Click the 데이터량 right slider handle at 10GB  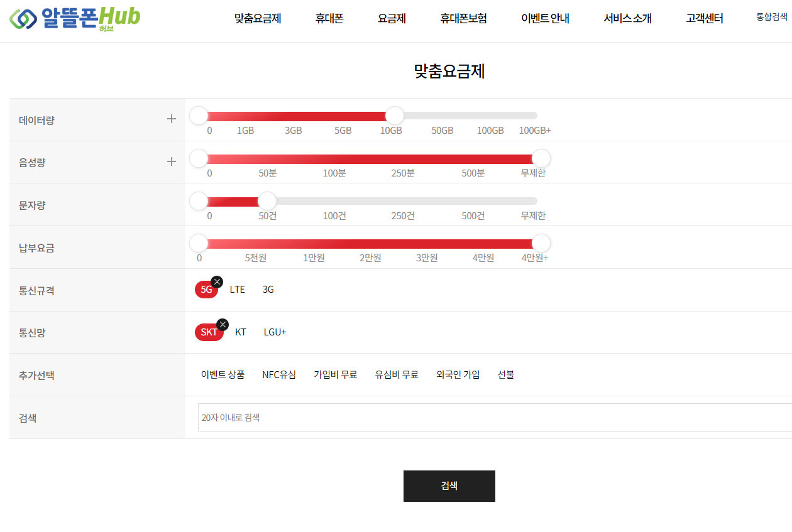tap(394, 116)
